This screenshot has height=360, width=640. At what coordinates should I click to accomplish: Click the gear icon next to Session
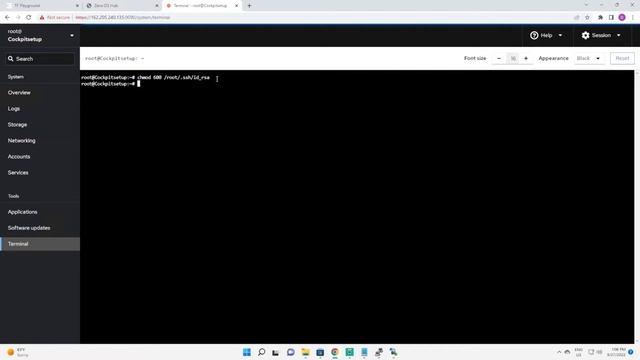(586, 36)
